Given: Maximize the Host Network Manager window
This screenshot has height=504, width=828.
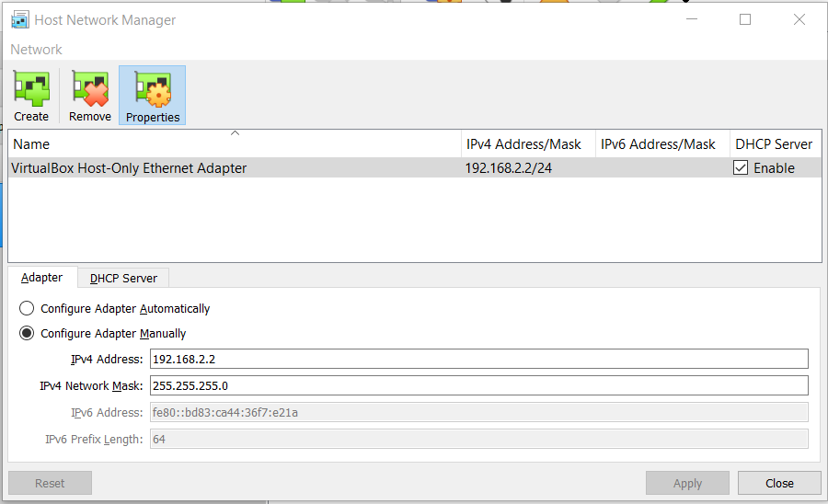Looking at the screenshot, I should click(x=745, y=19).
